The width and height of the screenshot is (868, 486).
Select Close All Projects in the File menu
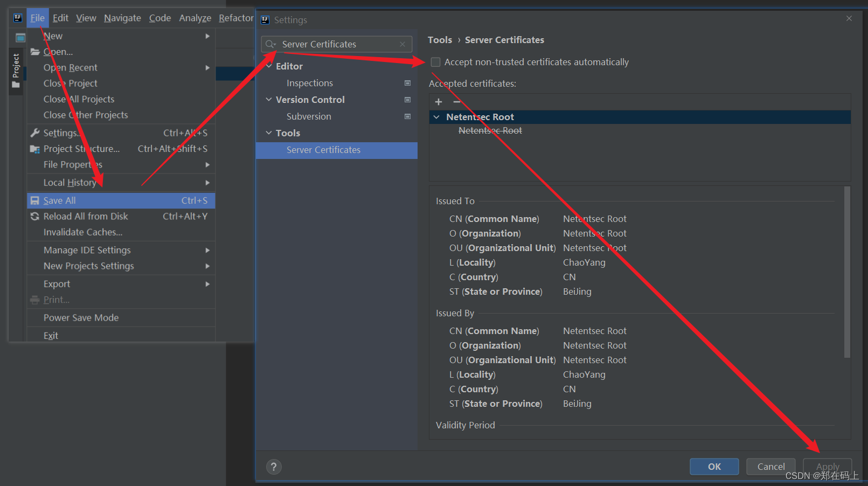pyautogui.click(x=79, y=99)
